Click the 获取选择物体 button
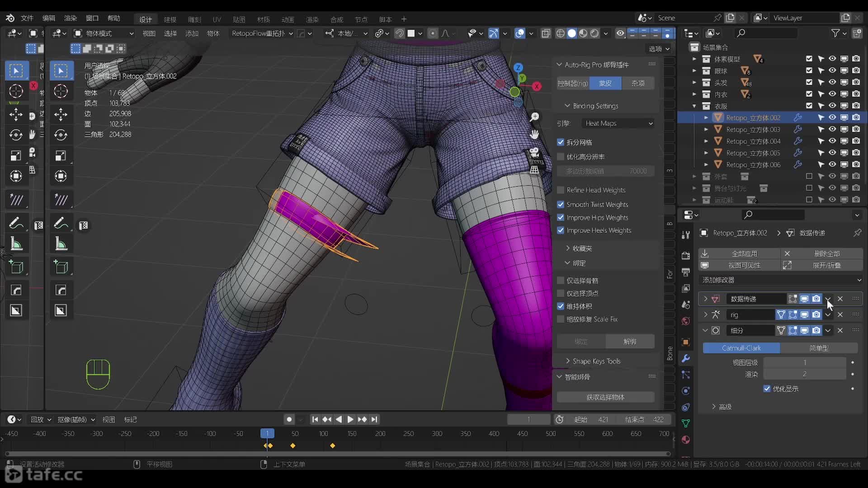The width and height of the screenshot is (868, 488). pyautogui.click(x=605, y=397)
